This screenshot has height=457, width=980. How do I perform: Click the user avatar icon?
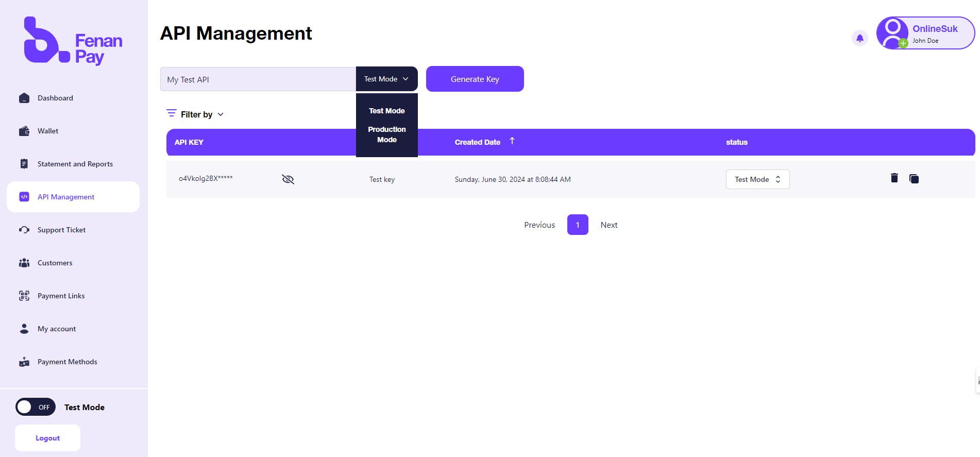pos(892,33)
